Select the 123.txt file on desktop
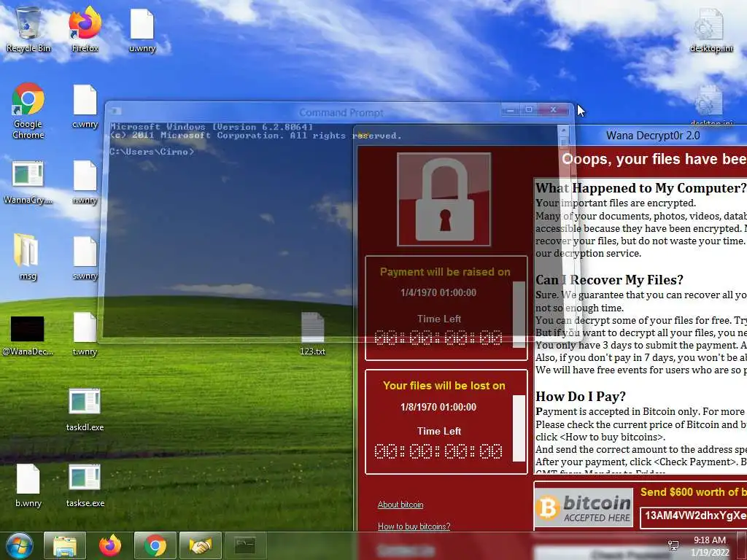This screenshot has height=560, width=747. click(x=312, y=334)
